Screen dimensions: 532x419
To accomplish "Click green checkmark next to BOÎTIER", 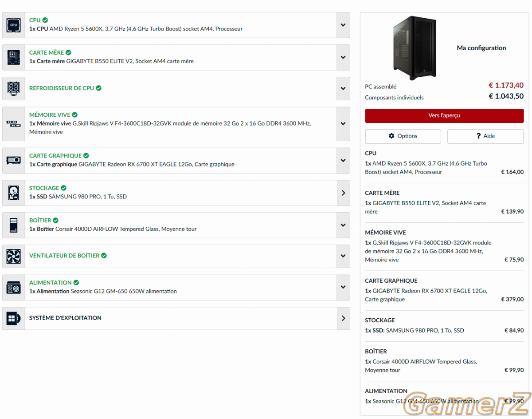I will coord(55,220).
